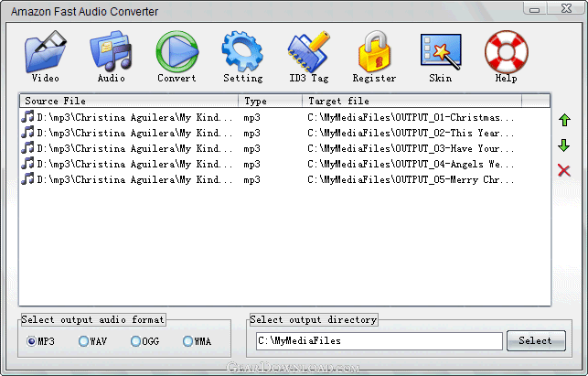Click mp3 type cell of OUTPUT_03 row
The width and height of the screenshot is (588, 376).
click(252, 149)
